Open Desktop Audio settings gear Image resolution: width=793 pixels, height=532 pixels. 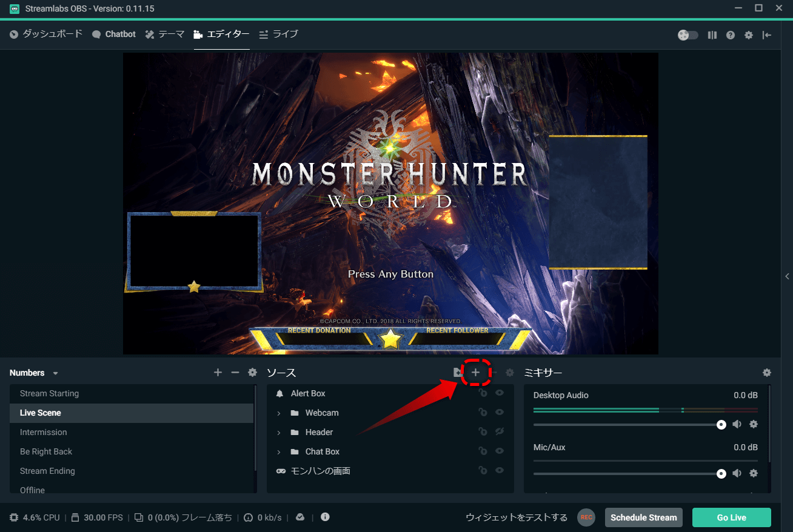pos(754,424)
